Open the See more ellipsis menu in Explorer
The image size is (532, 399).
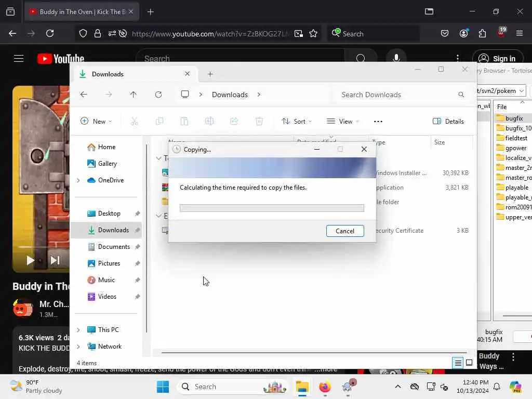[x=378, y=122]
